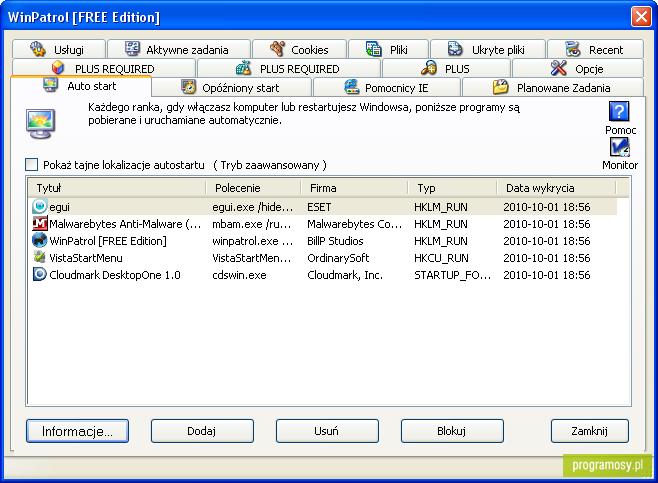Click the HKCU_RUN type cell
Image resolution: width=658 pixels, height=483 pixels.
coord(441,258)
